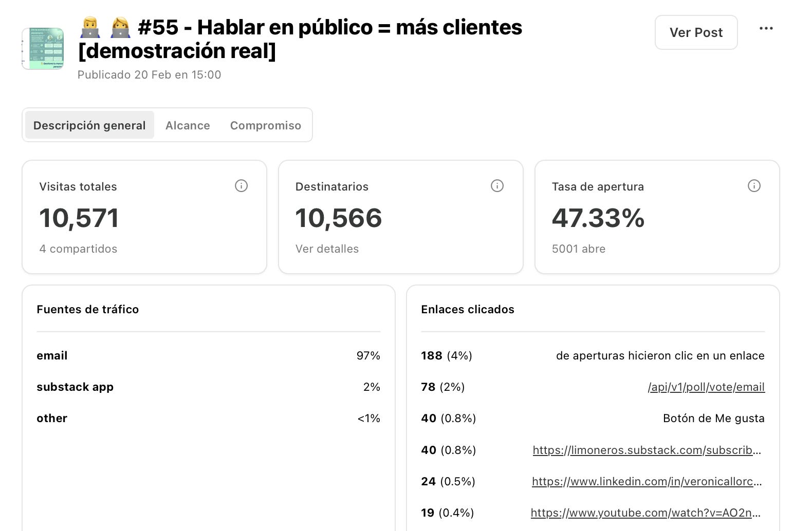
Task: Click the Botón de Me gusta entry
Action: [x=713, y=418]
